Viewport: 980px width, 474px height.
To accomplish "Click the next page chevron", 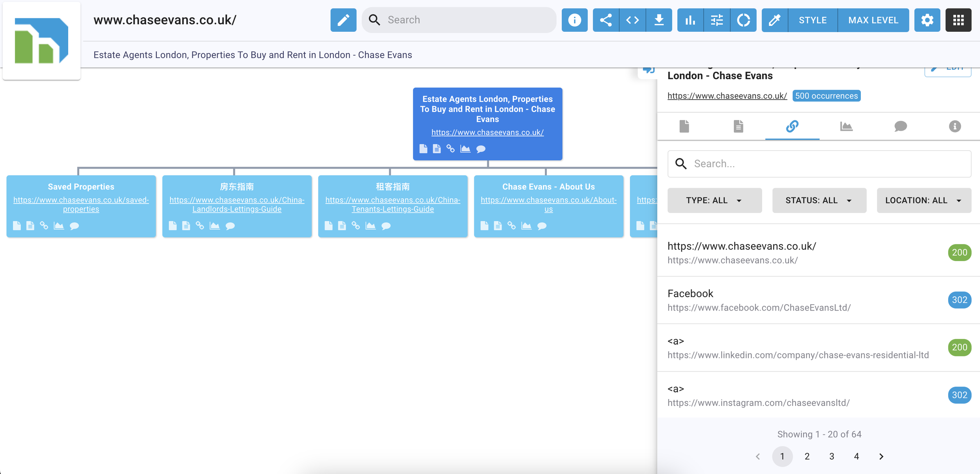I will click(x=881, y=456).
